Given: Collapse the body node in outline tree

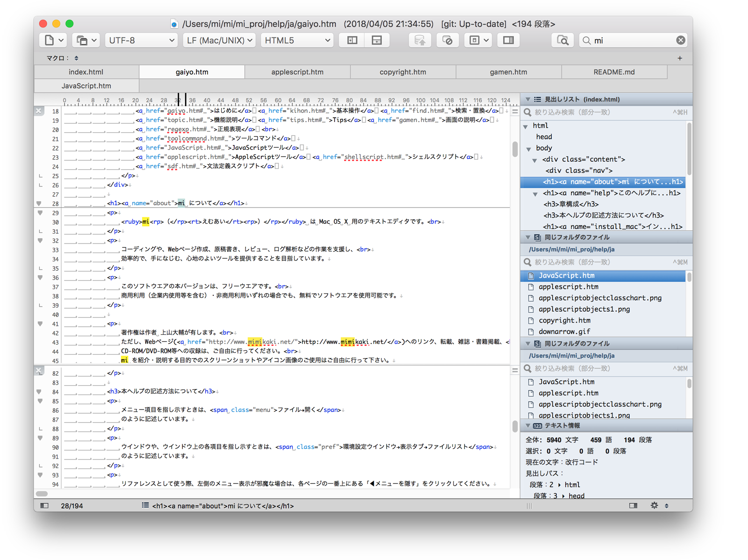Looking at the screenshot, I should 529,149.
